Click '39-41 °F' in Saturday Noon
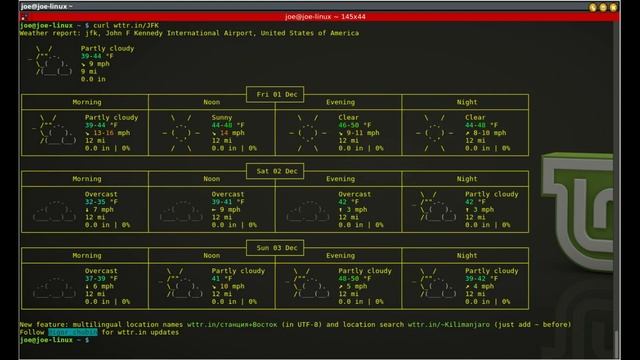 (228, 202)
